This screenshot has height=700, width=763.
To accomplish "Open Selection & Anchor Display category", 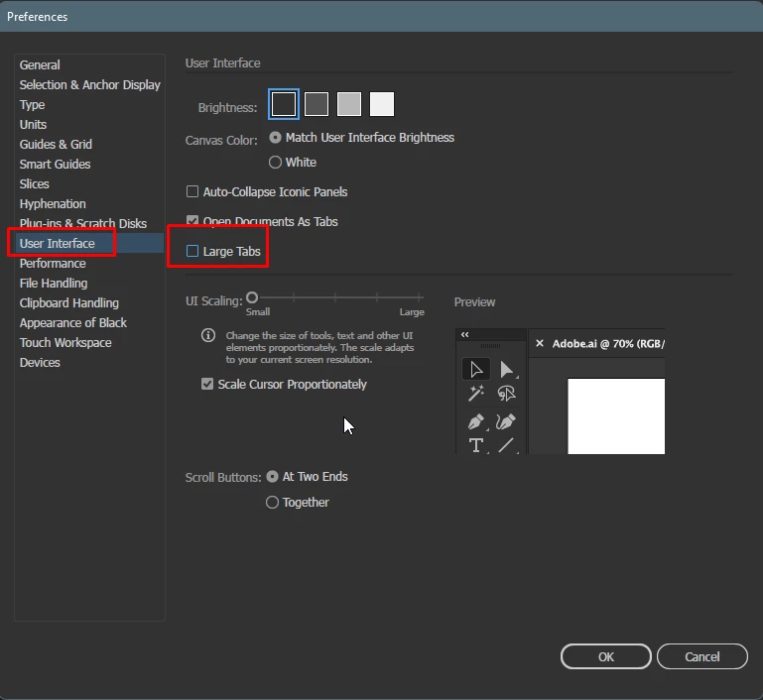I will pos(89,84).
